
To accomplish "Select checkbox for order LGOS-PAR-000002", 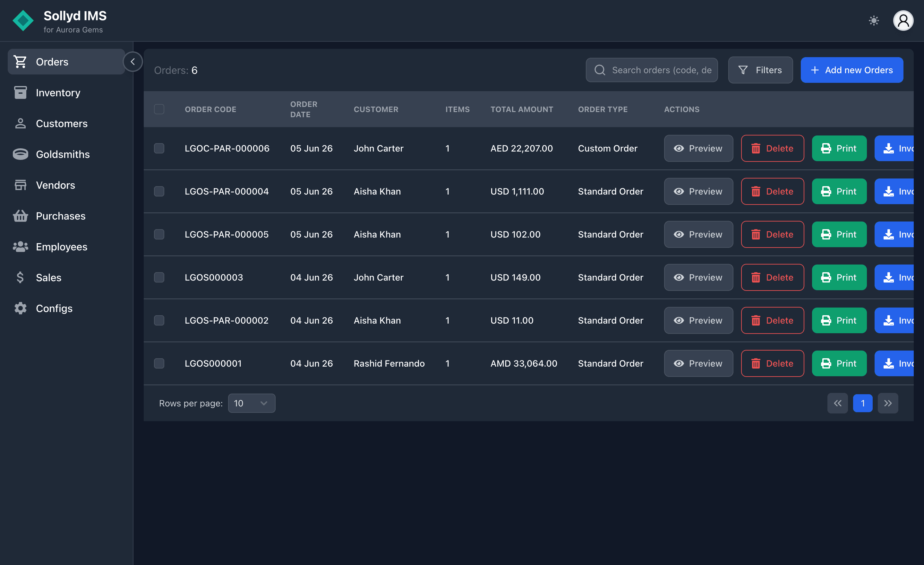I will point(159,320).
